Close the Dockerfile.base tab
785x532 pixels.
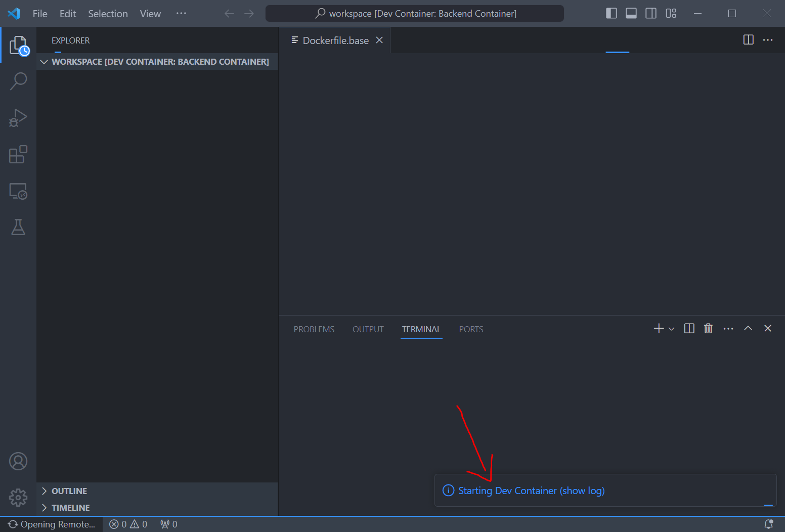[x=379, y=40]
